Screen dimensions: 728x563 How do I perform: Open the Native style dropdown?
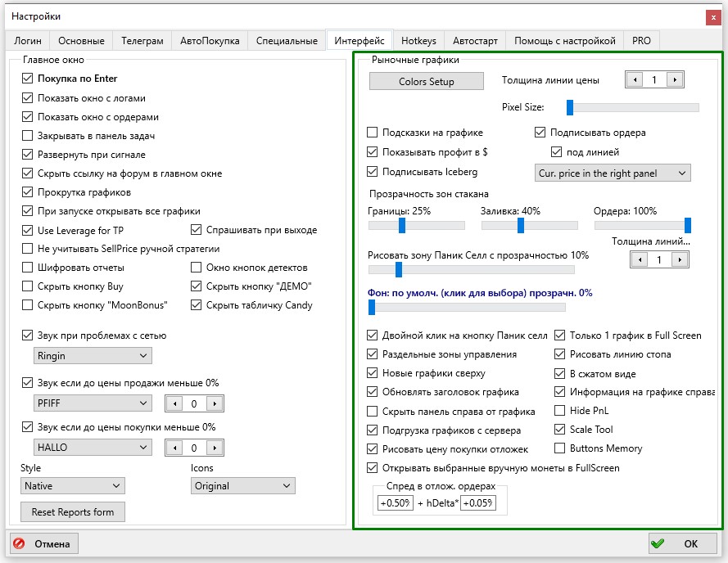(x=72, y=486)
